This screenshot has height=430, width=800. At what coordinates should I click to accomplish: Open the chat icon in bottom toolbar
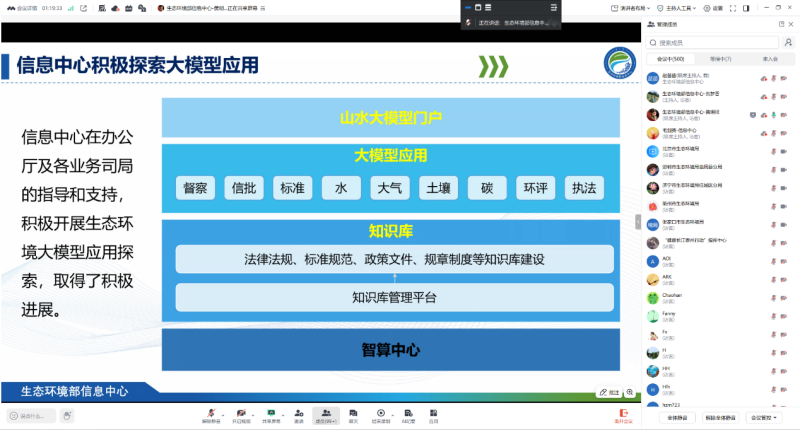pyautogui.click(x=353, y=412)
